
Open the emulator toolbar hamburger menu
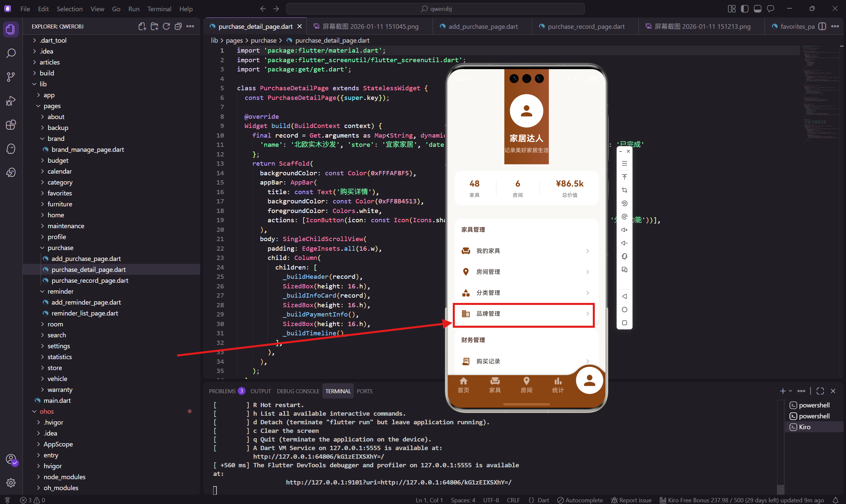point(624,163)
